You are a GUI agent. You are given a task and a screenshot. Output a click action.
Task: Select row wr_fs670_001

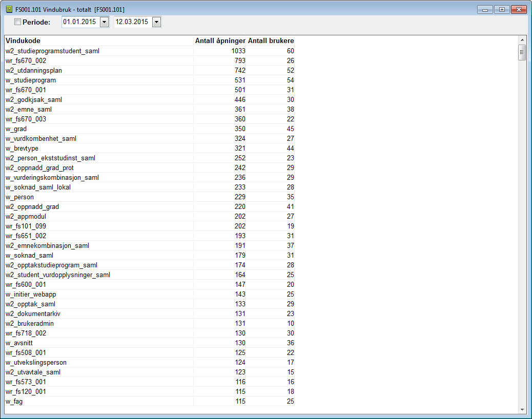(150, 90)
